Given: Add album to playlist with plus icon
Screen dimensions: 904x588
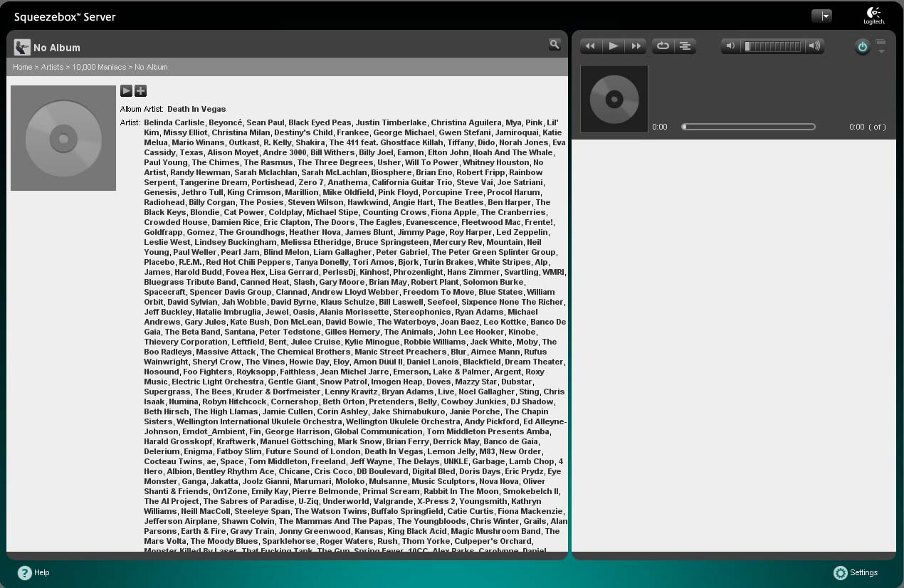Looking at the screenshot, I should 140,90.
